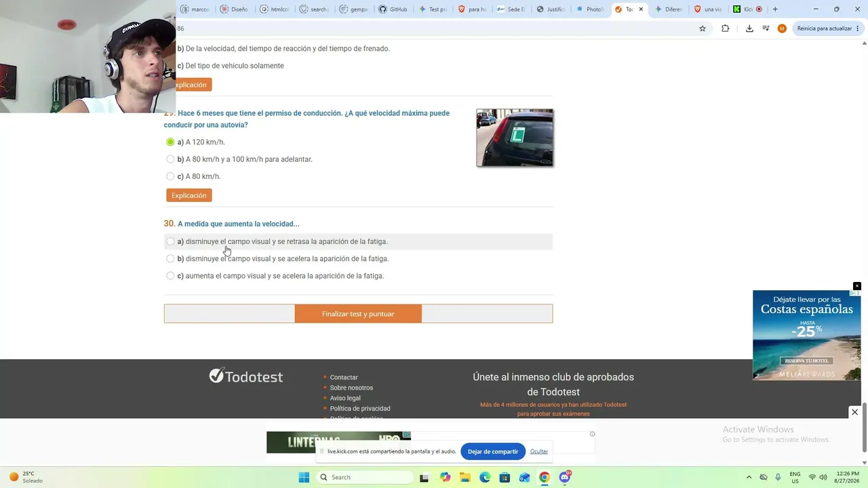868x488 pixels.
Task: Open the L-plate car image thumbnail
Action: [515, 138]
